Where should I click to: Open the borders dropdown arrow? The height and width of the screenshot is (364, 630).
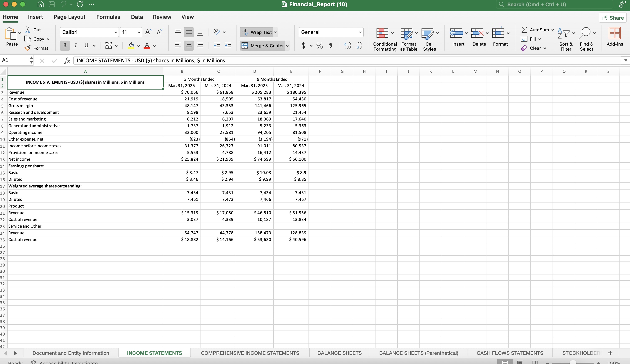(x=117, y=46)
